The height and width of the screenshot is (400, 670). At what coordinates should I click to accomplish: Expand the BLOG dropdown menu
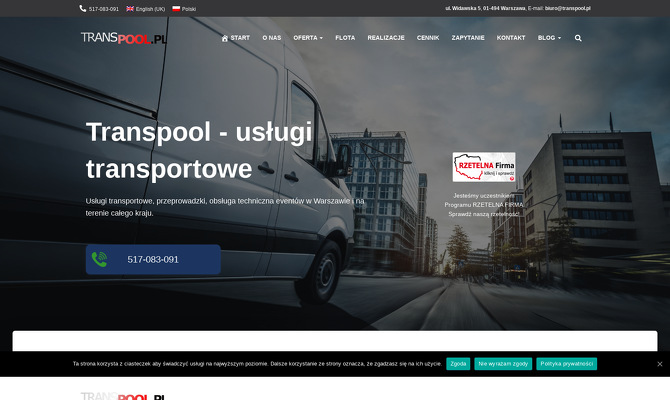[x=549, y=38]
